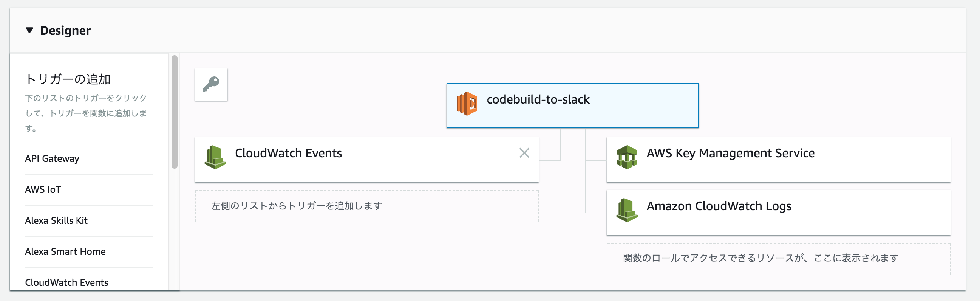Pick Alexa Smart Home trigger option
Screen dimensions: 980x301
(65, 251)
